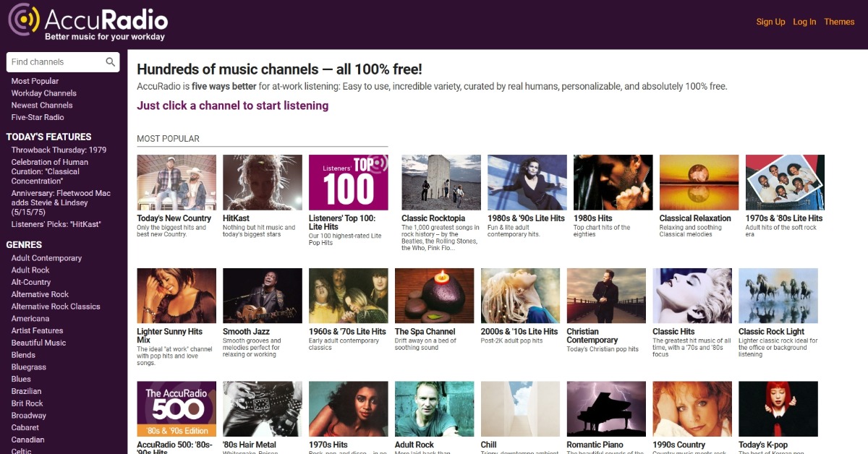Click the search magnifier icon

[111, 62]
